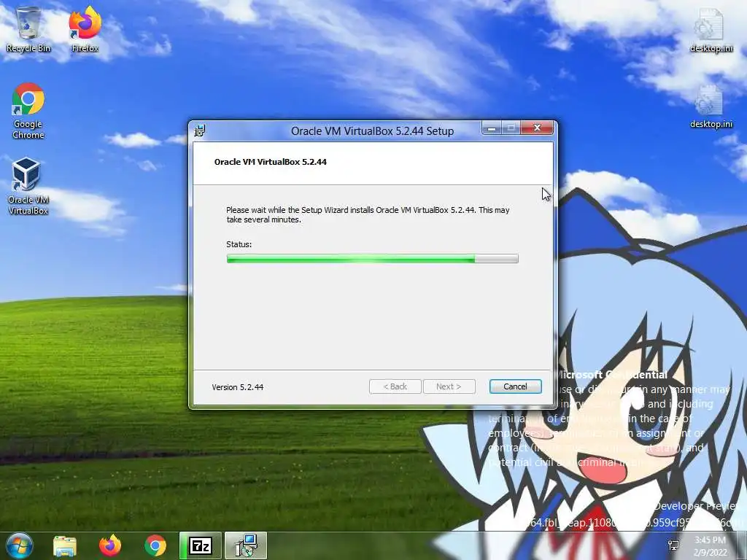747x560 pixels.
Task: Click the 'Status:' label
Action: pyautogui.click(x=239, y=244)
